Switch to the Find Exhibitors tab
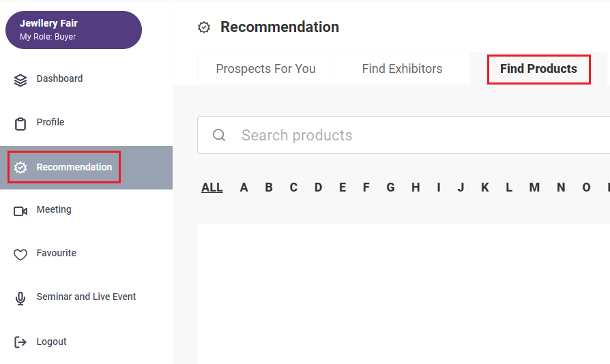 click(403, 69)
